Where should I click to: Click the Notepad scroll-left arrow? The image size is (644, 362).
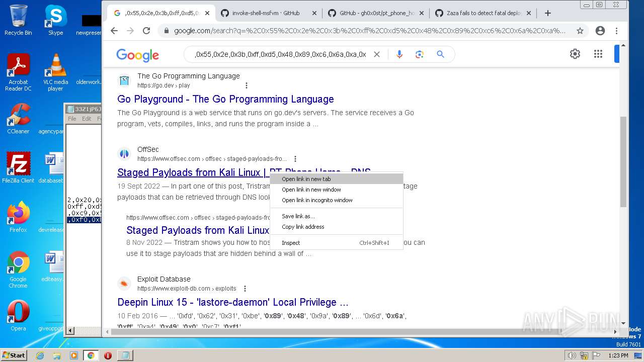(70, 330)
